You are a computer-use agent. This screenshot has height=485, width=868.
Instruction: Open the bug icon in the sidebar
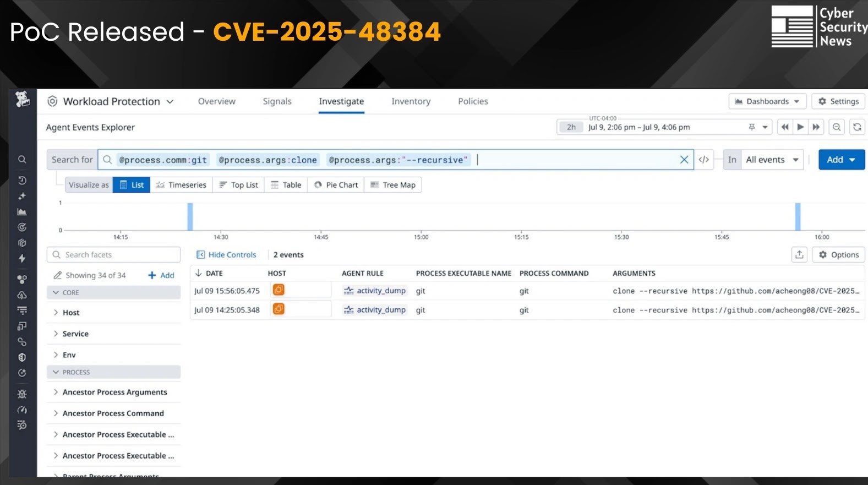point(22,394)
